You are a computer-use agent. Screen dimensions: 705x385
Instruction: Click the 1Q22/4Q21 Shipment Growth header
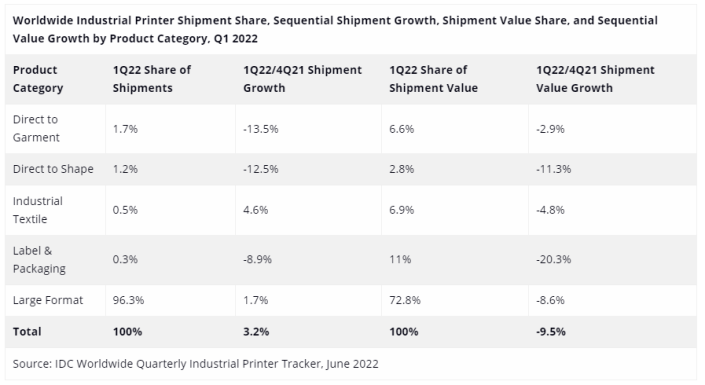[302, 79]
